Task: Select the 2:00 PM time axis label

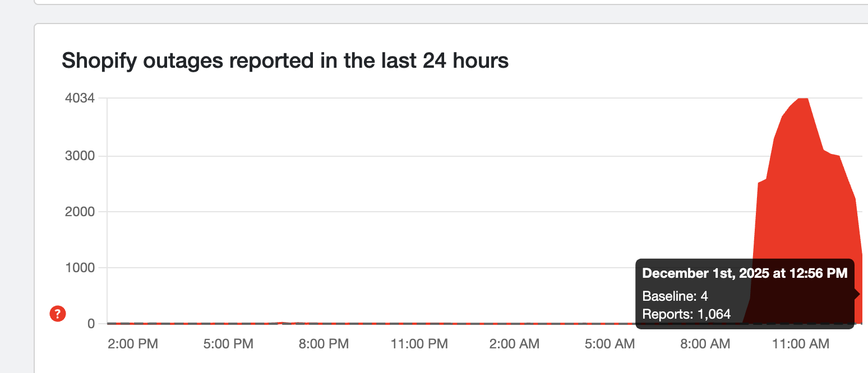Action: pyautogui.click(x=133, y=344)
